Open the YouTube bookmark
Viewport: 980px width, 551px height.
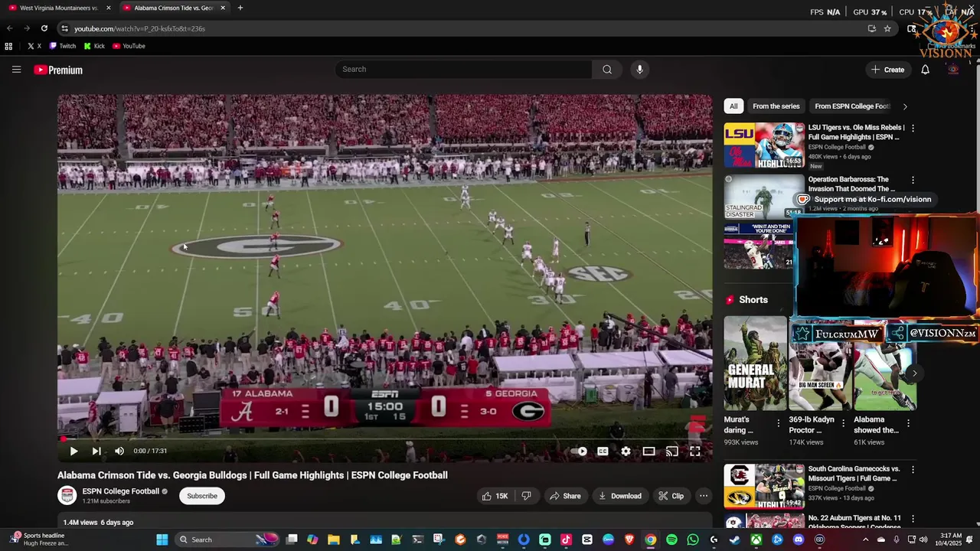tap(129, 46)
